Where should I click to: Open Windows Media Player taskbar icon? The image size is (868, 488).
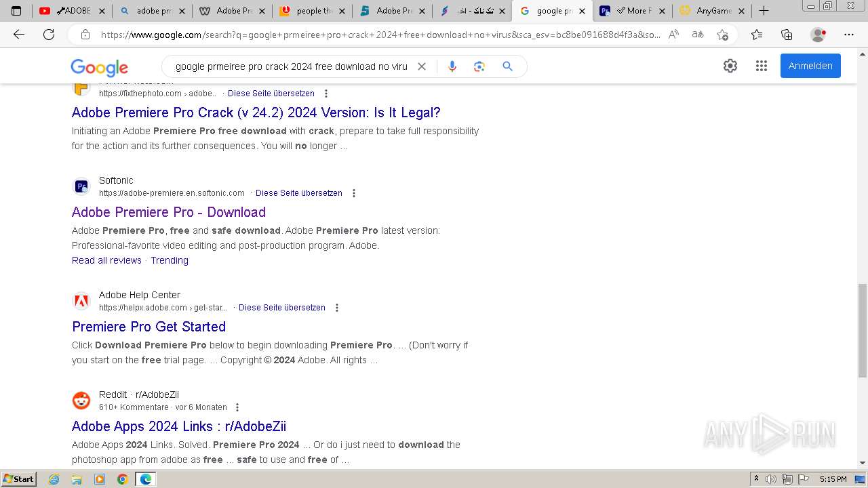click(100, 479)
